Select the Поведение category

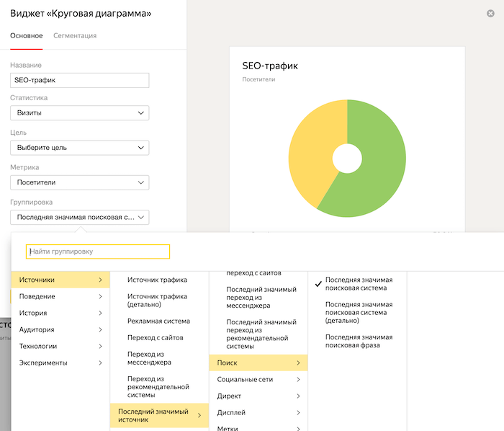(x=60, y=296)
